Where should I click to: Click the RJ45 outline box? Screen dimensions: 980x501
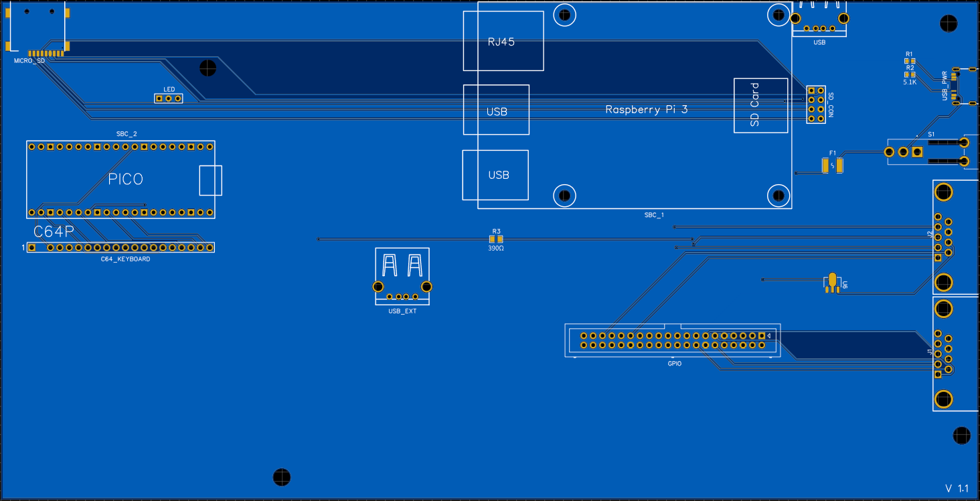pos(503,41)
